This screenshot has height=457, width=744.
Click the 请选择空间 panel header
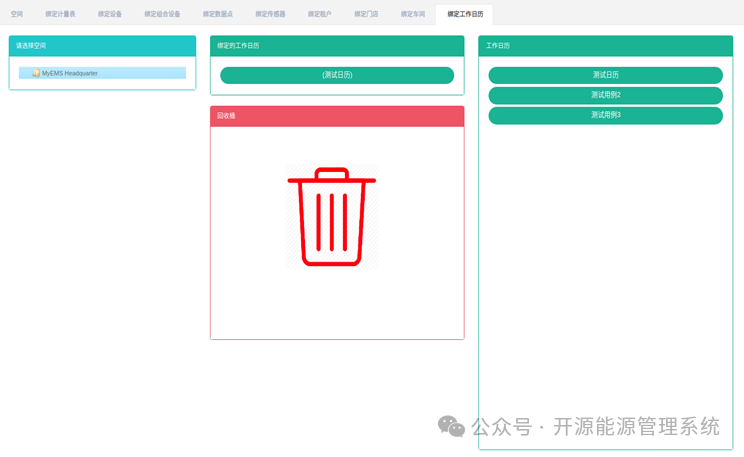[x=102, y=46]
